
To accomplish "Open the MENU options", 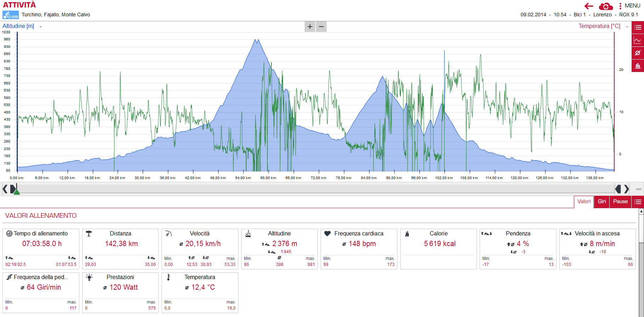I will (630, 6).
